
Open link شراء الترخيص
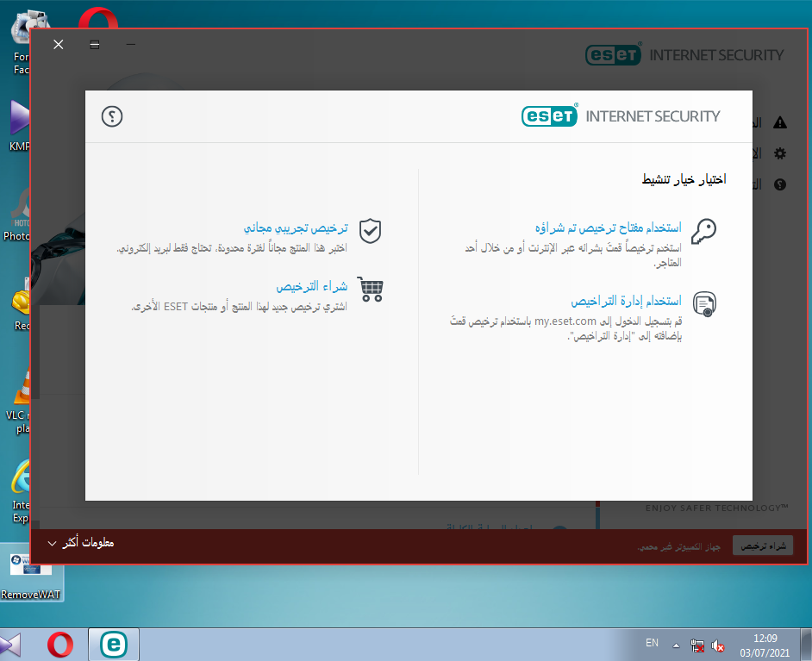tap(312, 286)
